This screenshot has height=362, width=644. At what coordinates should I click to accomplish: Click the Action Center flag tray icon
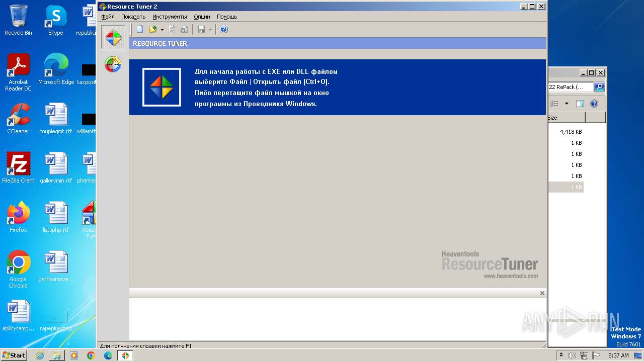597,355
